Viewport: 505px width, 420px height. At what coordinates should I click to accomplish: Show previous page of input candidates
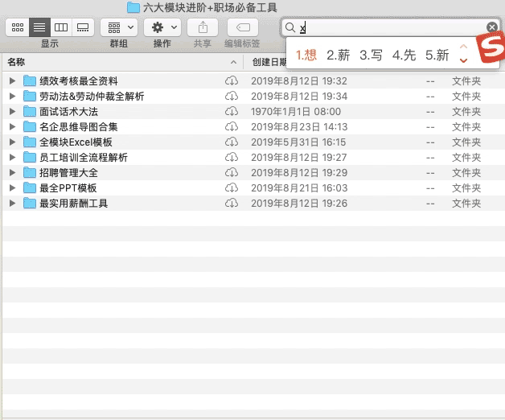[x=463, y=47]
